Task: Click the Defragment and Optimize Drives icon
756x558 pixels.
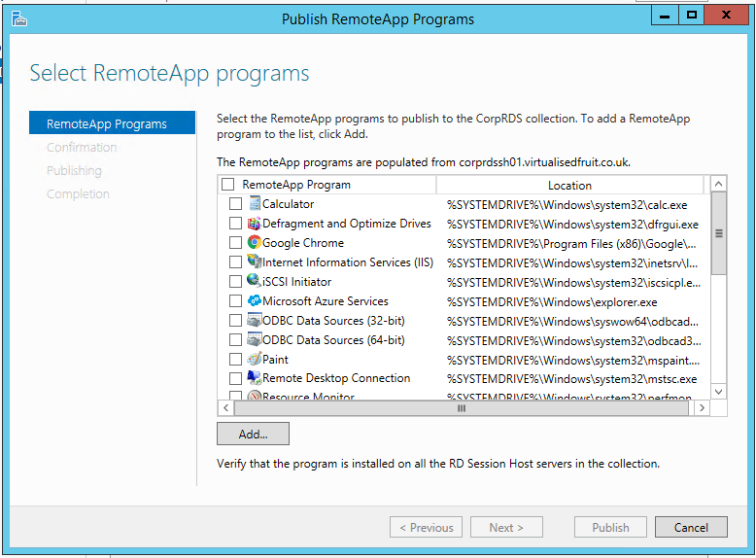Action: click(x=255, y=224)
